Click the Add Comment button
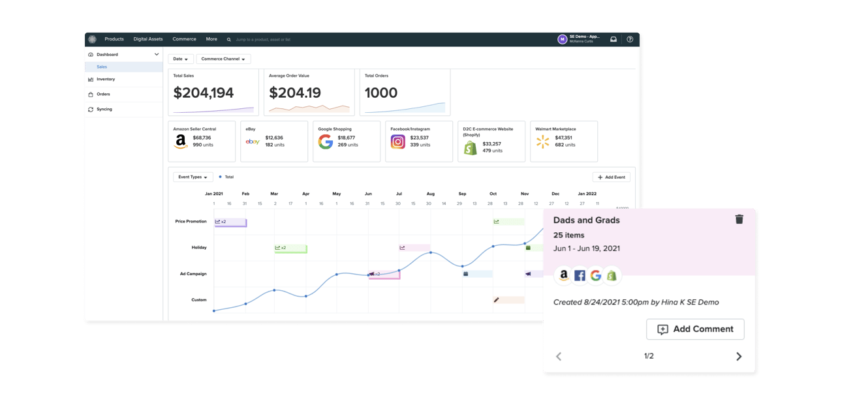 695,329
